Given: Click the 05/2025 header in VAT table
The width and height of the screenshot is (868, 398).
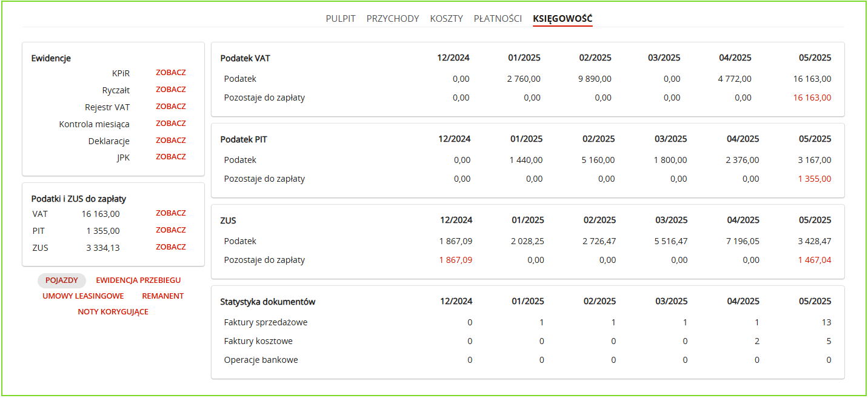Looking at the screenshot, I should tap(815, 58).
